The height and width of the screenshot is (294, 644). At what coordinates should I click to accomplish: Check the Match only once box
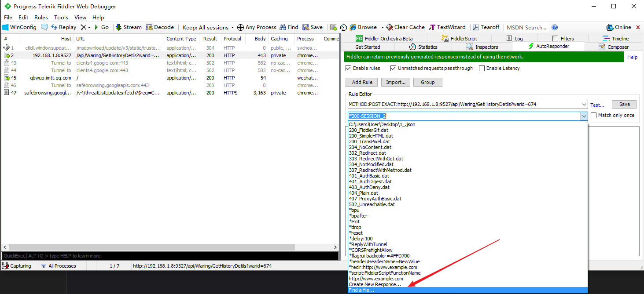coord(594,115)
